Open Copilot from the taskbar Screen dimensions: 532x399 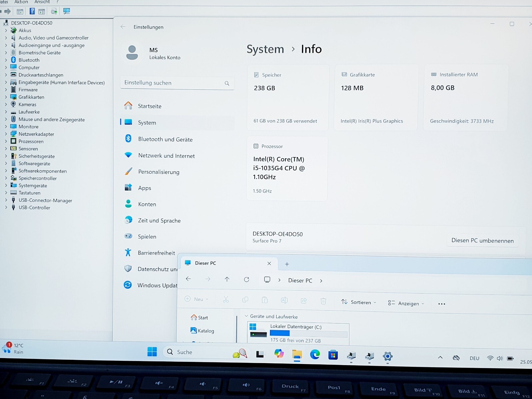pyautogui.click(x=279, y=354)
